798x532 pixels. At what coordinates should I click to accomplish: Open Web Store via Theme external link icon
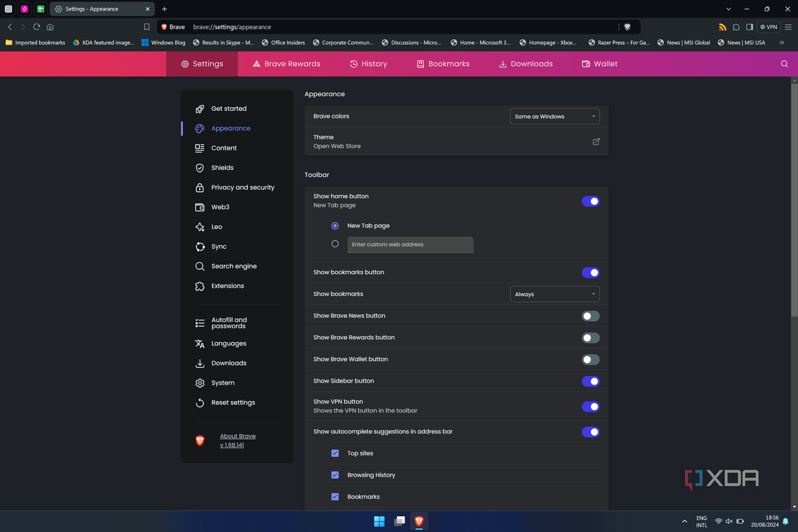(596, 142)
